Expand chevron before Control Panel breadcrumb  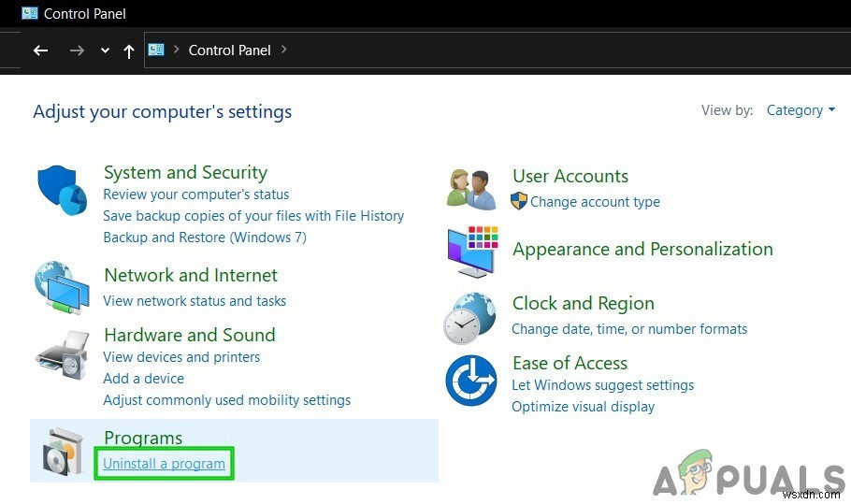pyautogui.click(x=177, y=50)
